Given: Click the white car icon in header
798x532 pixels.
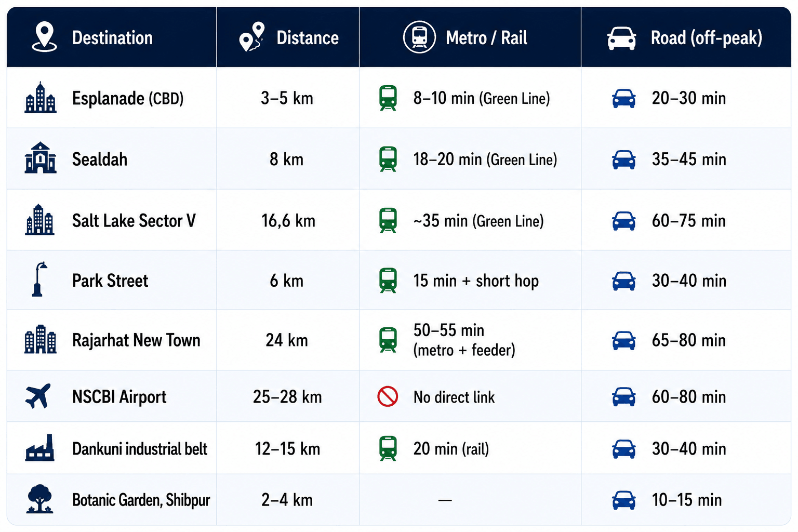Looking at the screenshot, I should tap(621, 38).
